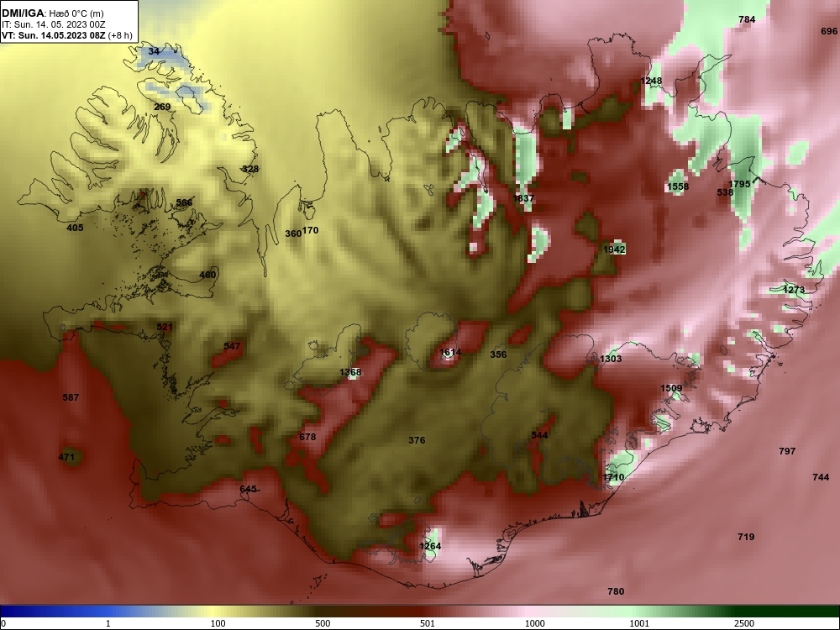Click the offshore value 797
840x630 pixels.
(787, 451)
